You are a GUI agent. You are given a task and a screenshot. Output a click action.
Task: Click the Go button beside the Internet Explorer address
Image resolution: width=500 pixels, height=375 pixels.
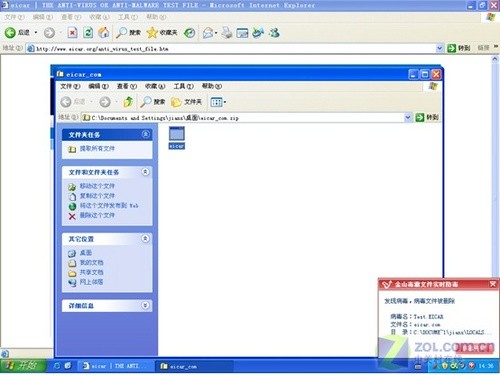(458, 48)
